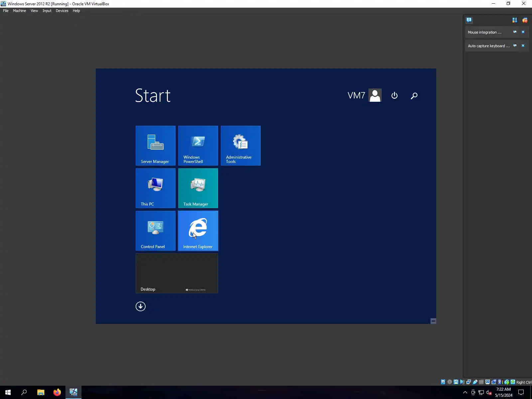Image resolution: width=532 pixels, height=399 pixels.
Task: Open the Start screen search icon
Action: click(x=414, y=96)
